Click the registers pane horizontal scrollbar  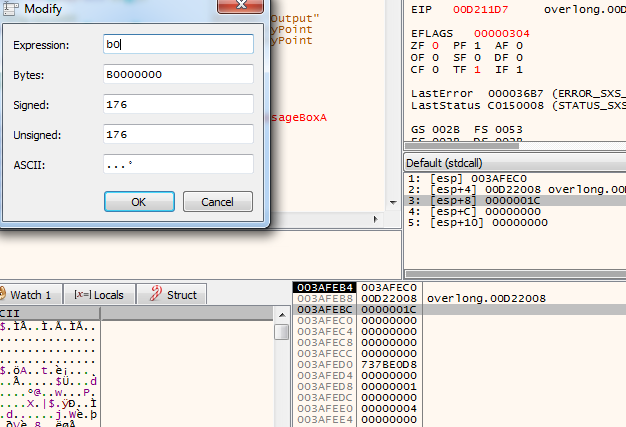point(462,146)
